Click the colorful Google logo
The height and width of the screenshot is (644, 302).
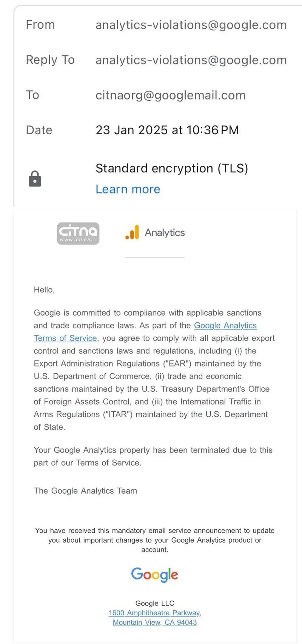[155, 575]
